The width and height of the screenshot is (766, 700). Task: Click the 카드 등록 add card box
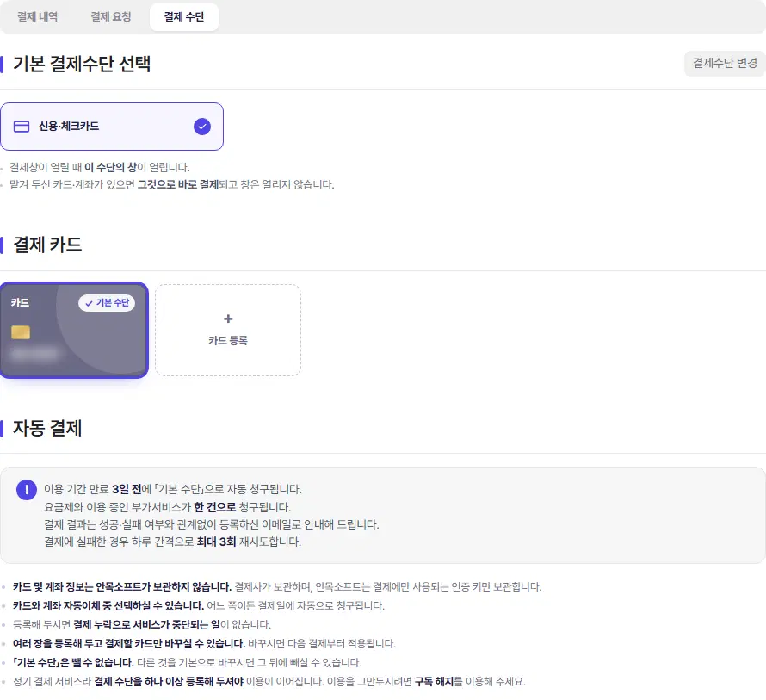(228, 330)
